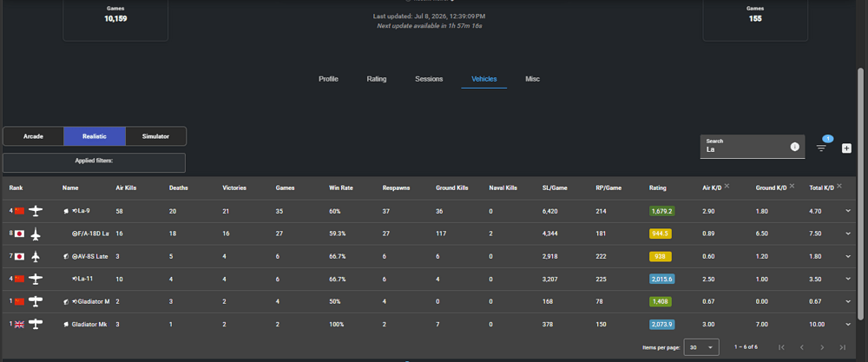
Task: Switch to Arcade mode
Action: tap(33, 136)
